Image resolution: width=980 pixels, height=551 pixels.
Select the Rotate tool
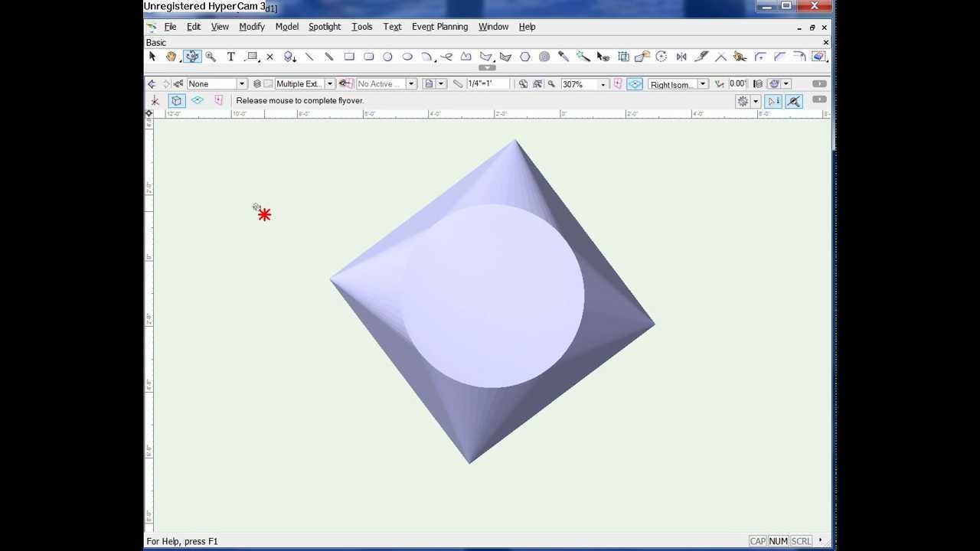coord(661,57)
